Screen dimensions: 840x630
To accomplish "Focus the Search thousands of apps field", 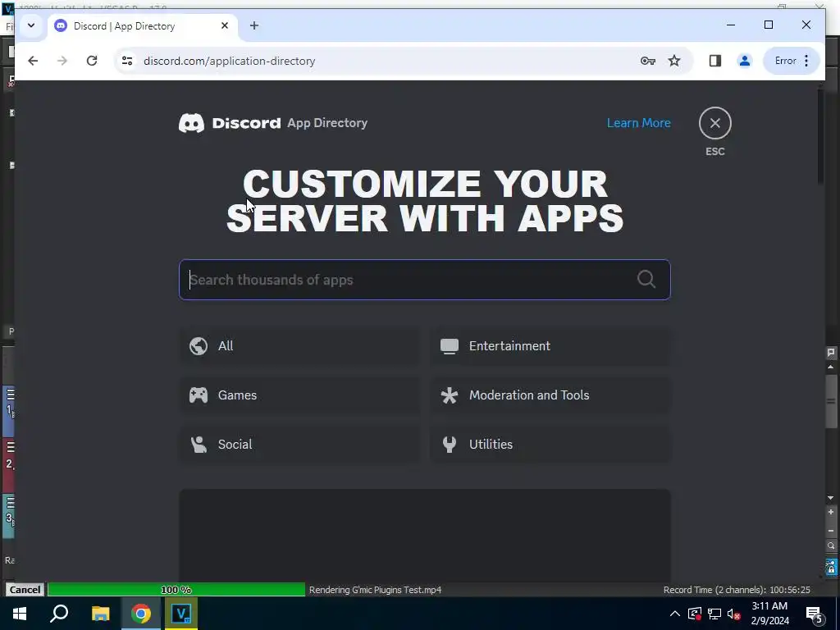I will (x=424, y=280).
